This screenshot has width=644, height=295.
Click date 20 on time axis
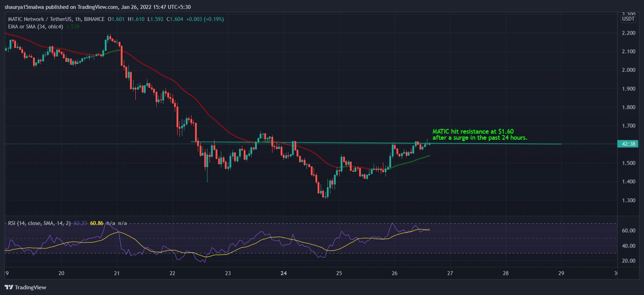point(61,273)
